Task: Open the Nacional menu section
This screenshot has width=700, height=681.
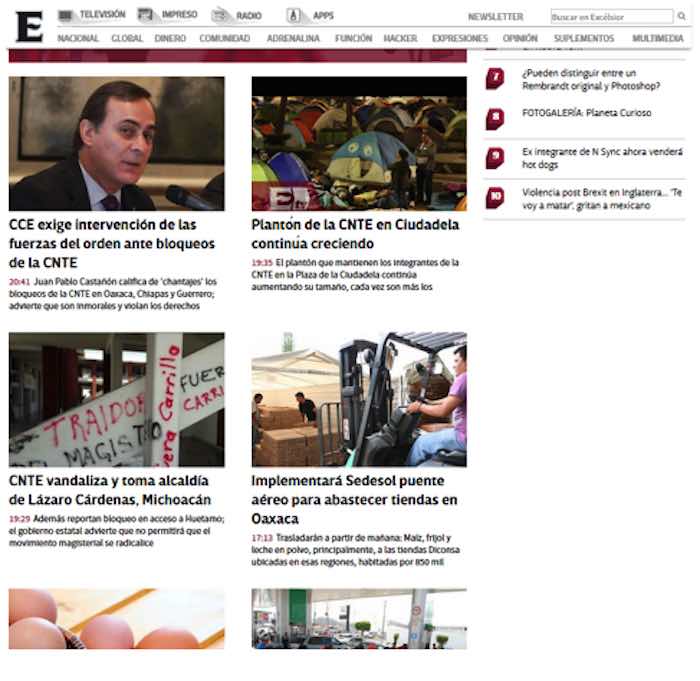Action: click(x=78, y=38)
